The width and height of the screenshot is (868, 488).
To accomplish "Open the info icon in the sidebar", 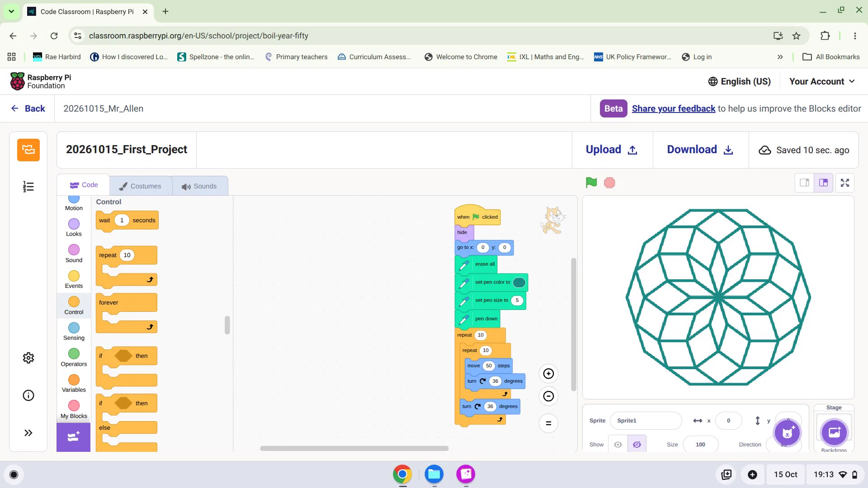I will [x=28, y=395].
